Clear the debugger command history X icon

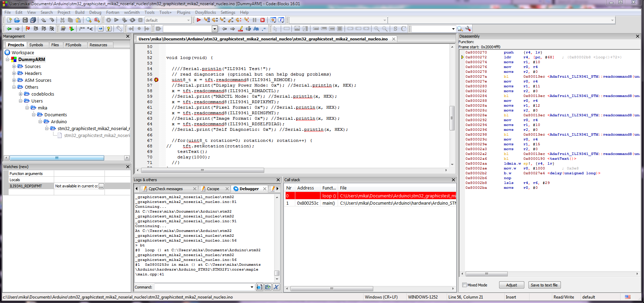point(276,287)
